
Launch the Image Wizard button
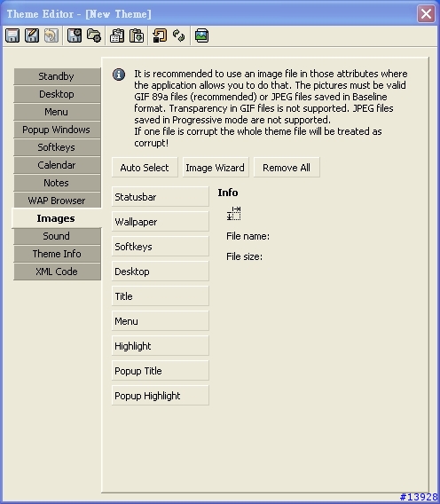pyautogui.click(x=216, y=167)
